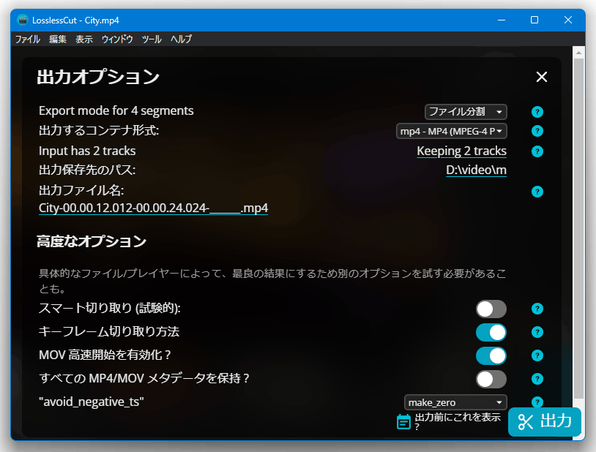The image size is (596, 452).
Task: Open help for Export mode for 4 segments
Action: (x=537, y=112)
